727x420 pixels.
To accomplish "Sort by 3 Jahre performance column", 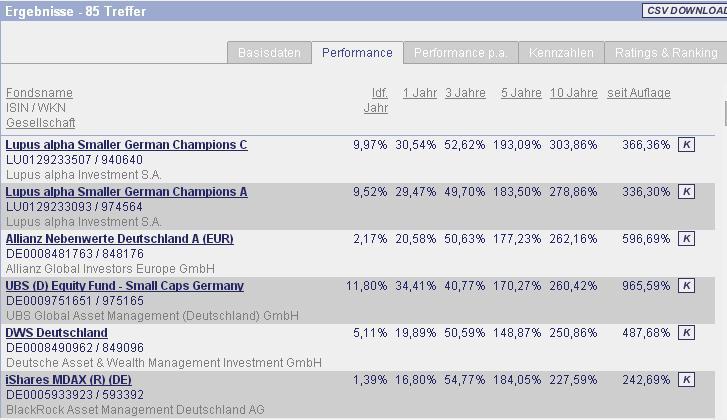I will pos(465,93).
